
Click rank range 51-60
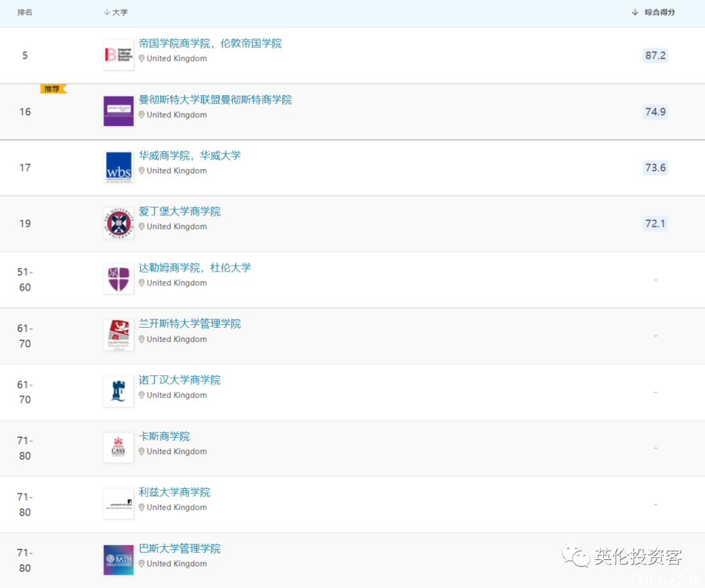pos(25,279)
